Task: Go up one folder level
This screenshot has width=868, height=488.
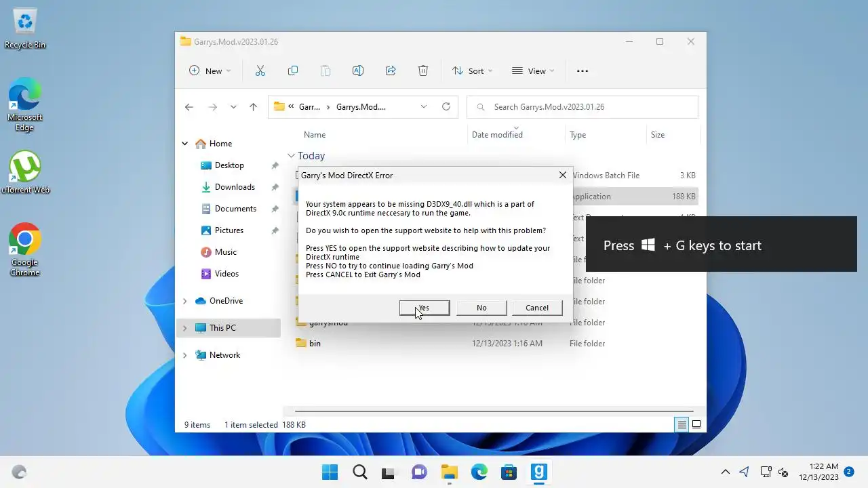Action: point(253,107)
